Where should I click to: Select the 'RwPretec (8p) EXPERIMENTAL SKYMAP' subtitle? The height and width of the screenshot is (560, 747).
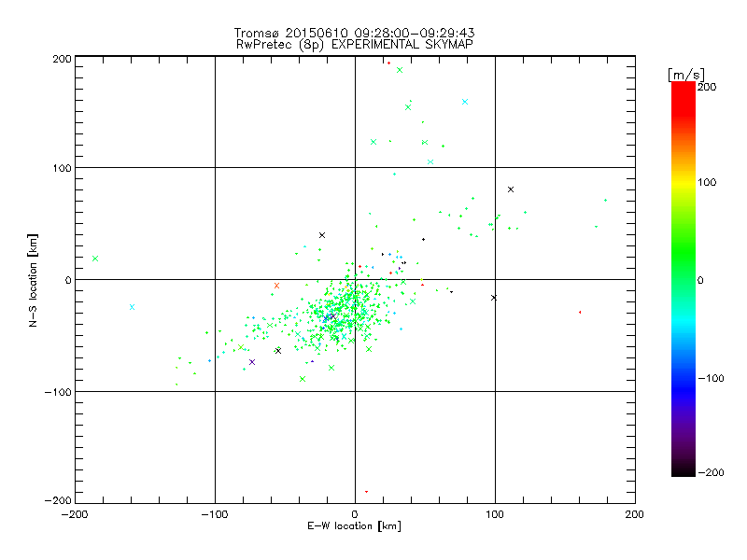355,45
